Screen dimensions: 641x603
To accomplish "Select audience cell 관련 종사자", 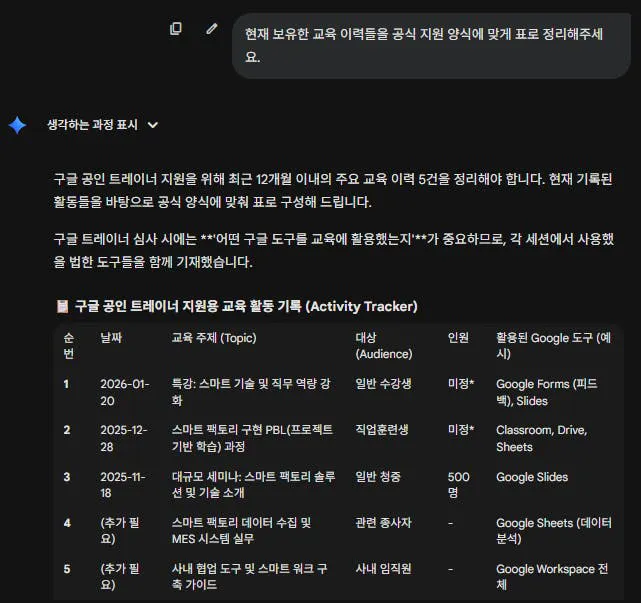I will (383, 522).
